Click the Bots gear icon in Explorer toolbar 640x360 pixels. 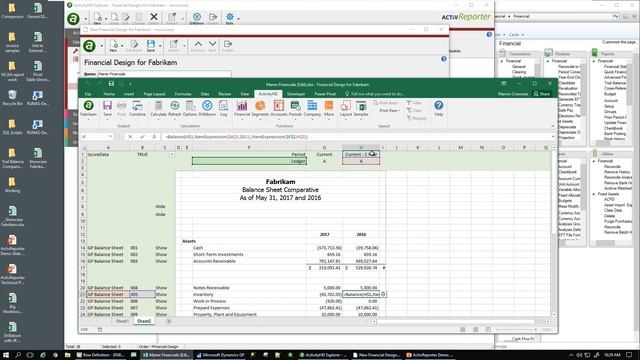[x=230, y=17]
